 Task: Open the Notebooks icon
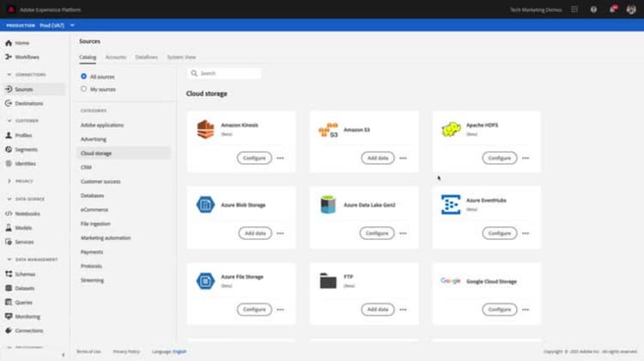coord(9,214)
